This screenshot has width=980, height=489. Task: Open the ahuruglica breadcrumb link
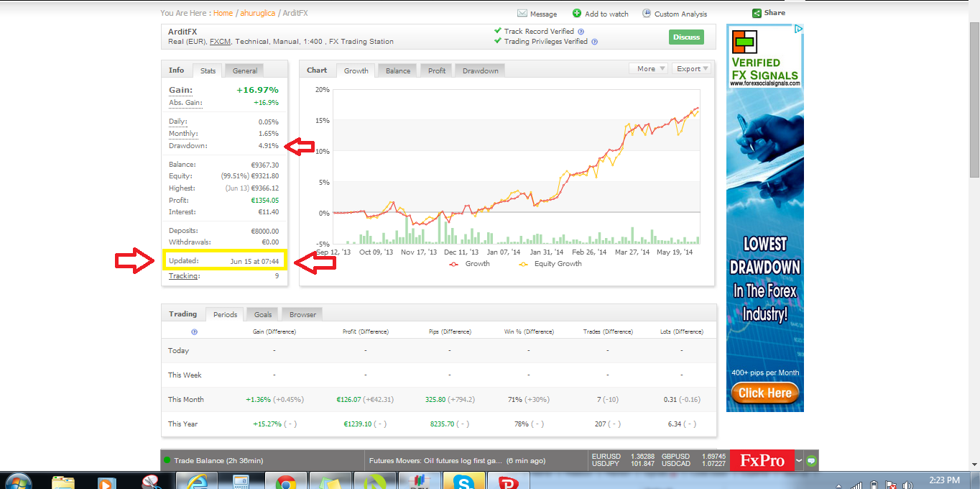pos(257,13)
